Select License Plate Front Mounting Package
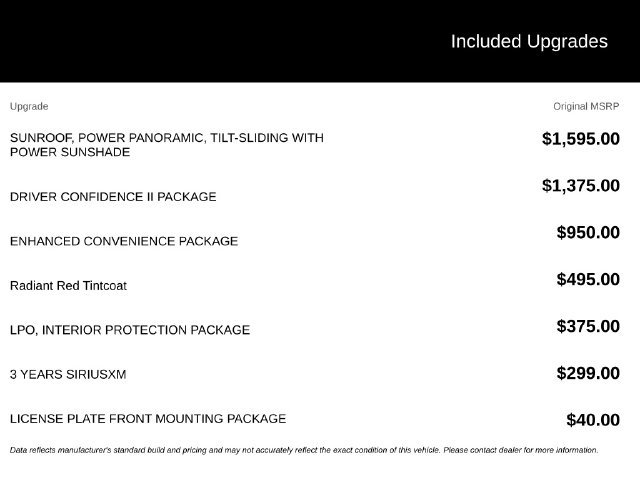Viewport: 640px width, 480px height. pos(148,419)
